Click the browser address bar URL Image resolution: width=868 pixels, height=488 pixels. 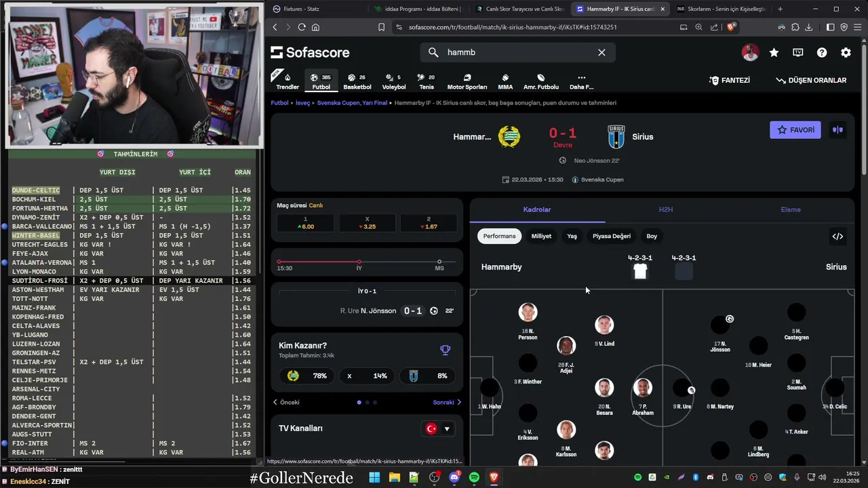pos(513,27)
